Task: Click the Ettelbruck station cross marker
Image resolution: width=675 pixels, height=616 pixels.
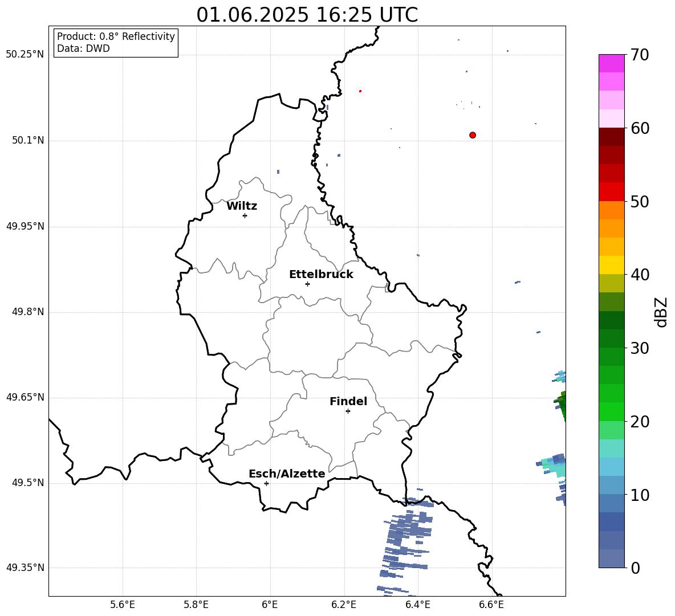Action: coord(307,284)
